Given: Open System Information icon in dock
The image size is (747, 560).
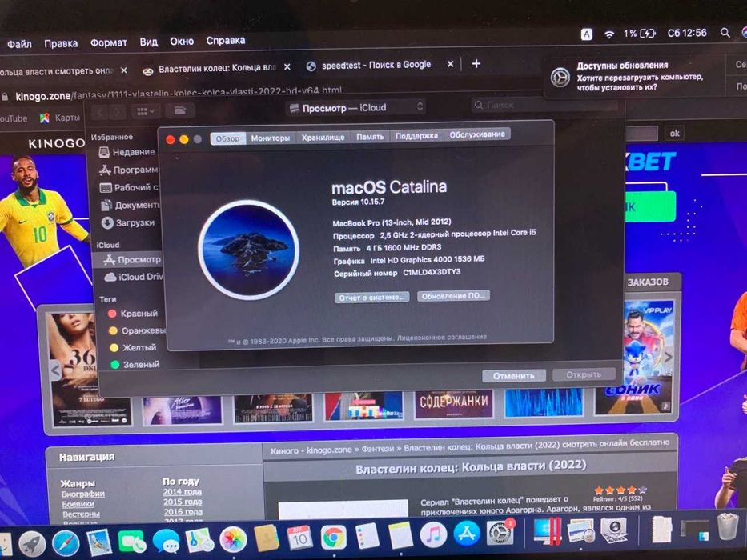Looking at the screenshot, I should [x=613, y=529].
